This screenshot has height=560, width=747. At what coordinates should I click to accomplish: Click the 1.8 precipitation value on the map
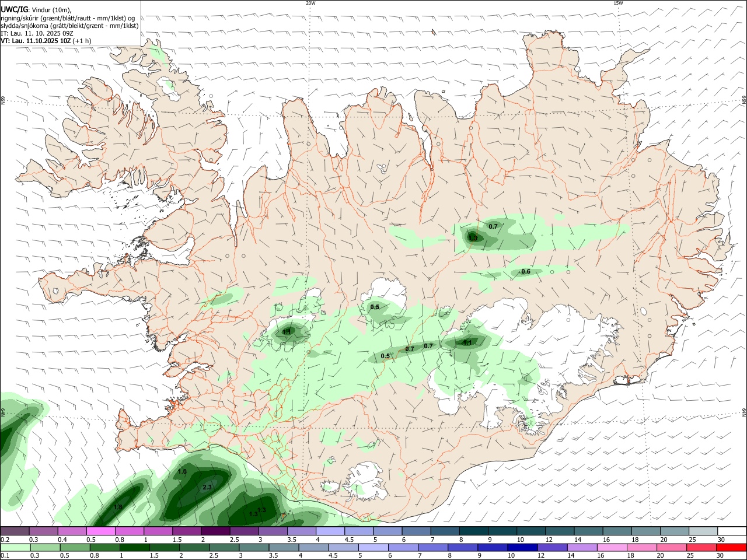[x=118, y=508]
